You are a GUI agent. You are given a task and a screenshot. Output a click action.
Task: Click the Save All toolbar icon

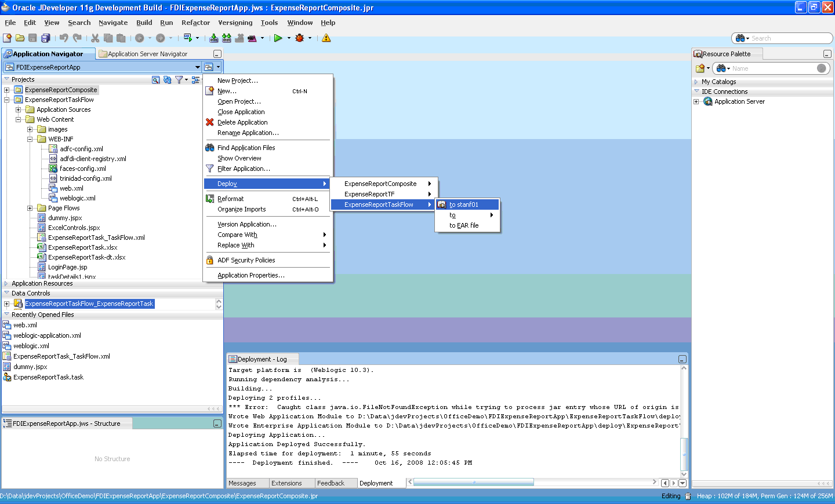coord(45,38)
